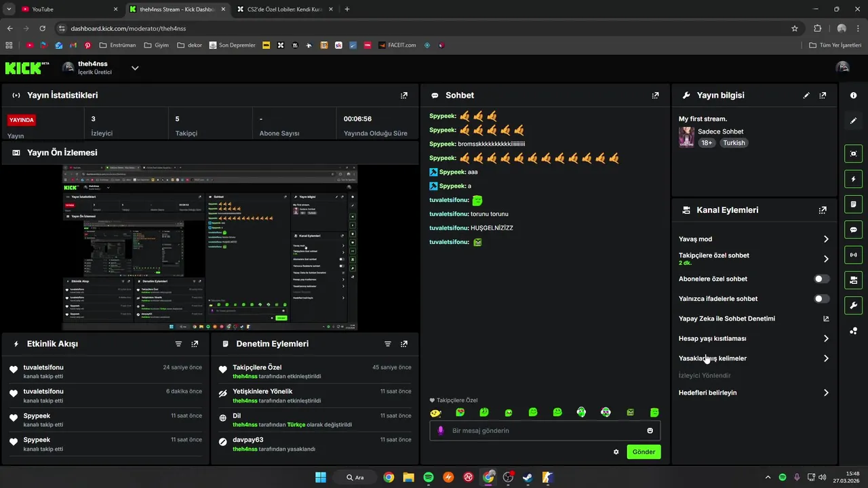Image resolution: width=868 pixels, height=488 pixels.
Task: Open the Etkinlik Akışı filter icon
Action: (x=178, y=344)
